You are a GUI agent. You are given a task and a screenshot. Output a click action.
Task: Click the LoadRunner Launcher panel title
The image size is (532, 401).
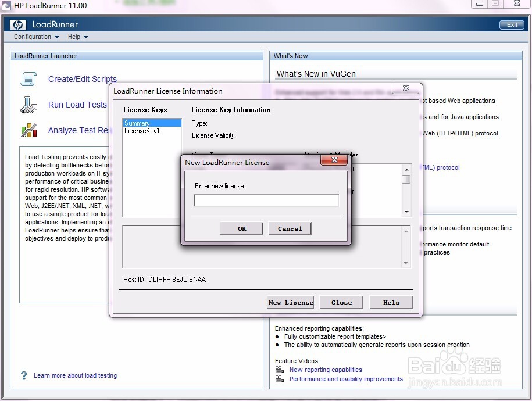click(x=46, y=56)
